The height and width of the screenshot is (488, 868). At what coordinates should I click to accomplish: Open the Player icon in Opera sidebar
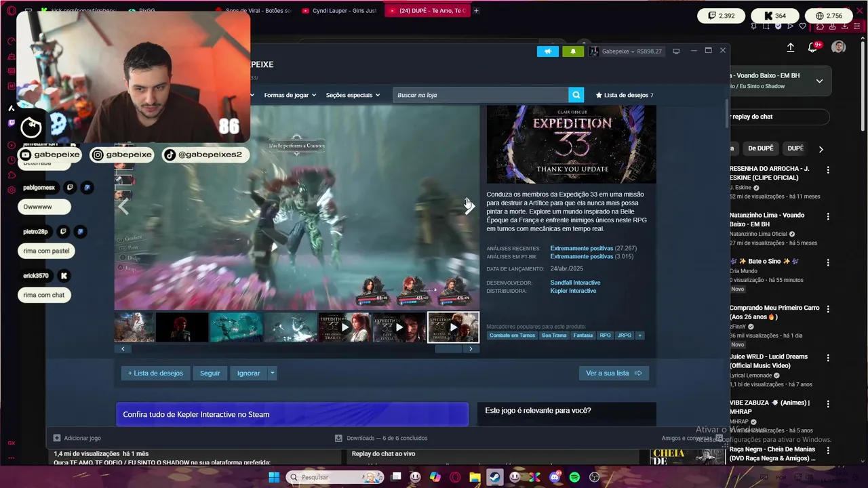point(12,145)
